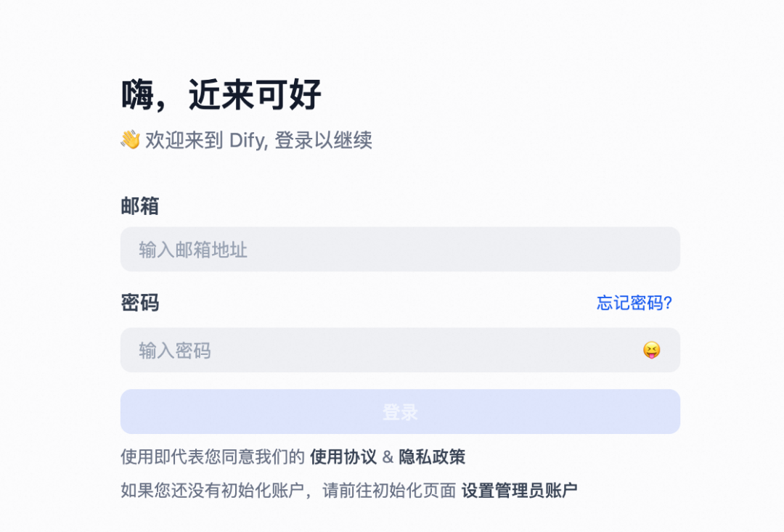This screenshot has width=784, height=532.
Task: Click the 登录 login button
Action: click(399, 412)
